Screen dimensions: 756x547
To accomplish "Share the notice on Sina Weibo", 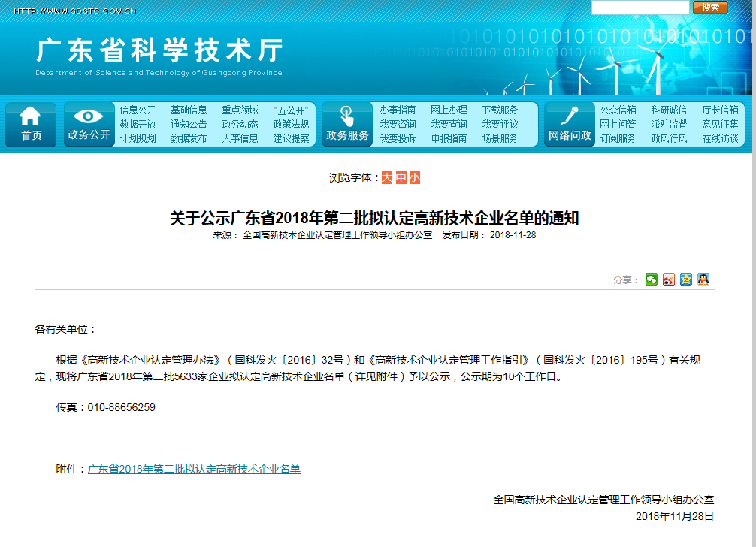I will click(668, 280).
